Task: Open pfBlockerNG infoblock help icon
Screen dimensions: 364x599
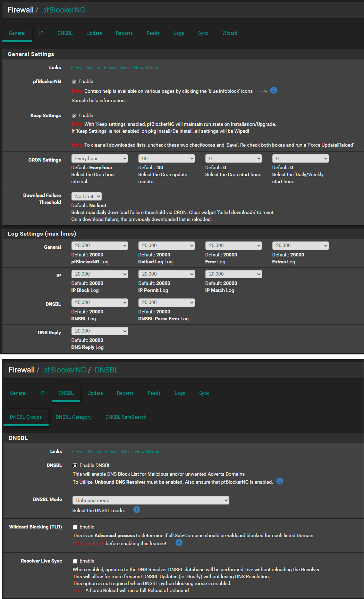Action: point(274,90)
